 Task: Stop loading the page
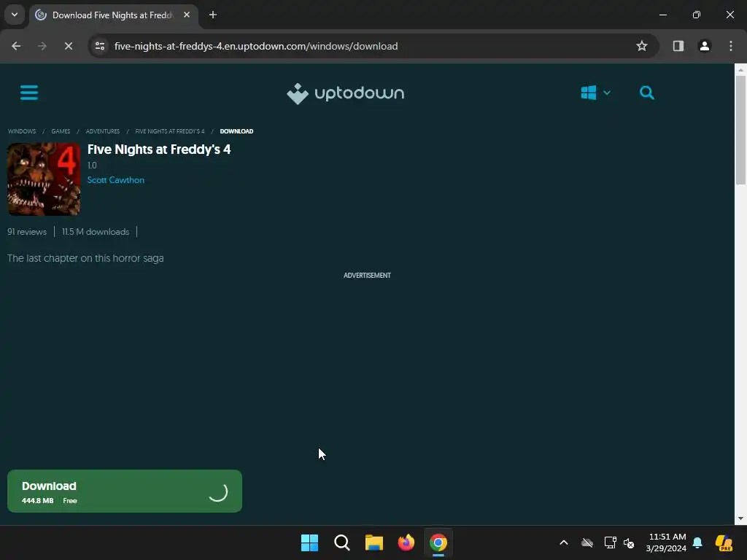(68, 46)
